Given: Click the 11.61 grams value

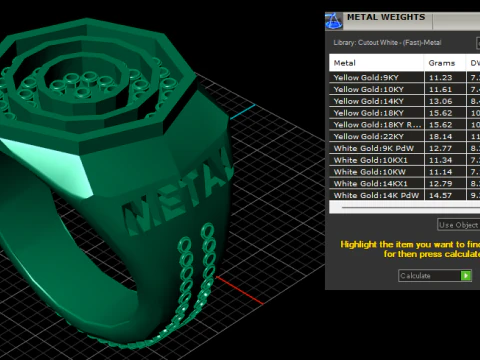Looking at the screenshot, I should 440,89.
